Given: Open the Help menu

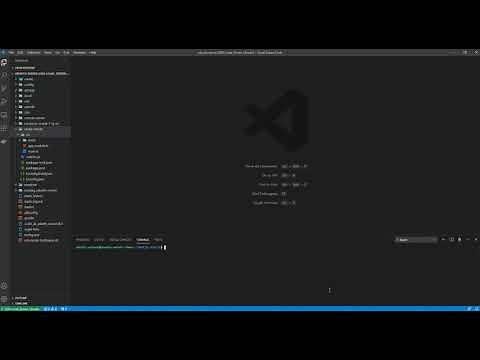Looking at the screenshot, I should pyautogui.click(x=93, y=52).
